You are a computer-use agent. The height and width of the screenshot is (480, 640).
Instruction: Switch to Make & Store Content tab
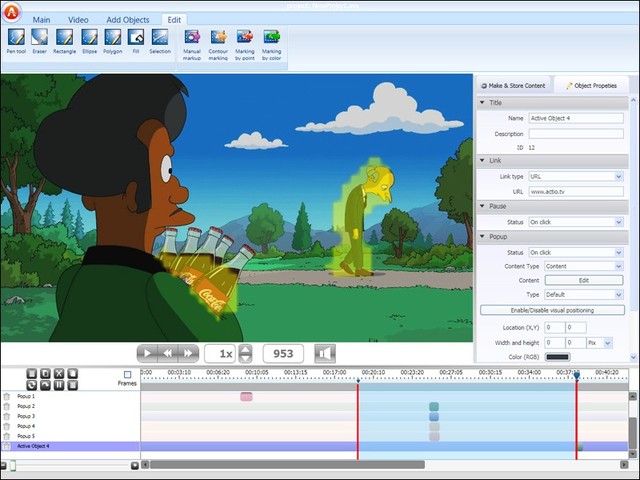coord(513,86)
